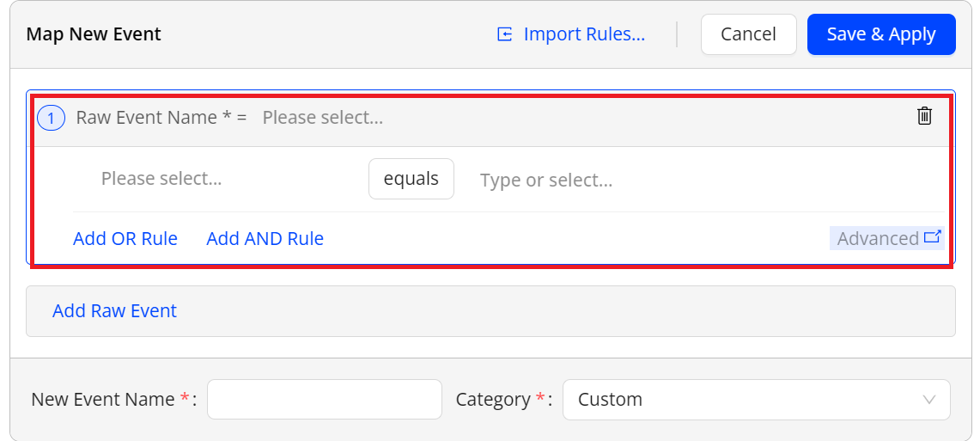Open the property 'Please select...' dropdown
Image resolution: width=980 pixels, height=441 pixels.
point(161,179)
